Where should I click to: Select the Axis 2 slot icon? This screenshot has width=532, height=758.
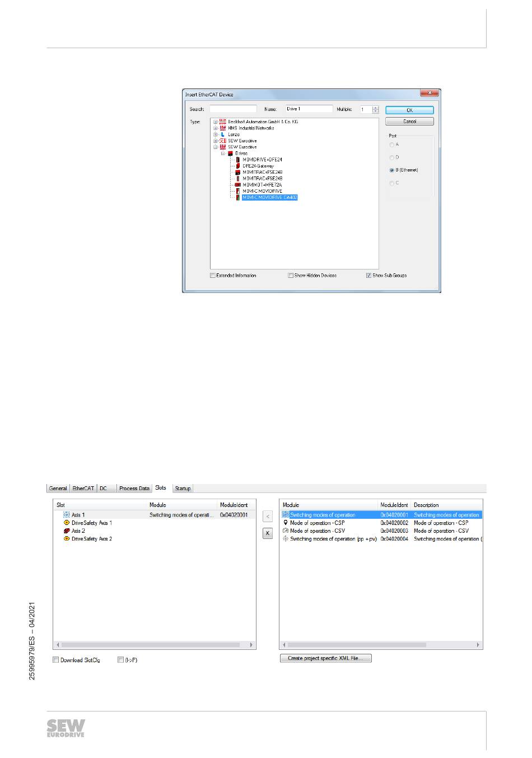[x=67, y=531]
